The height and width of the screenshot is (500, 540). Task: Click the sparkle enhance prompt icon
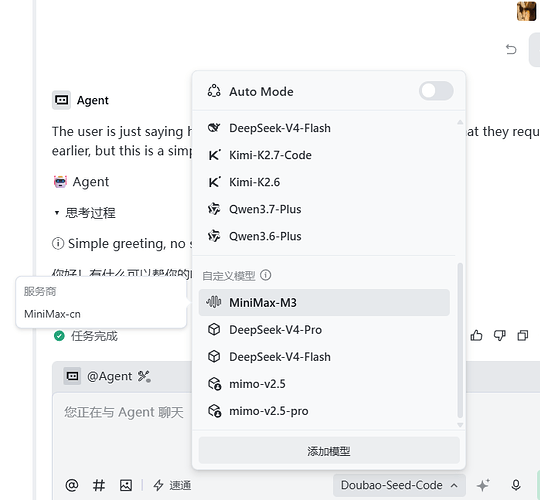click(x=483, y=485)
